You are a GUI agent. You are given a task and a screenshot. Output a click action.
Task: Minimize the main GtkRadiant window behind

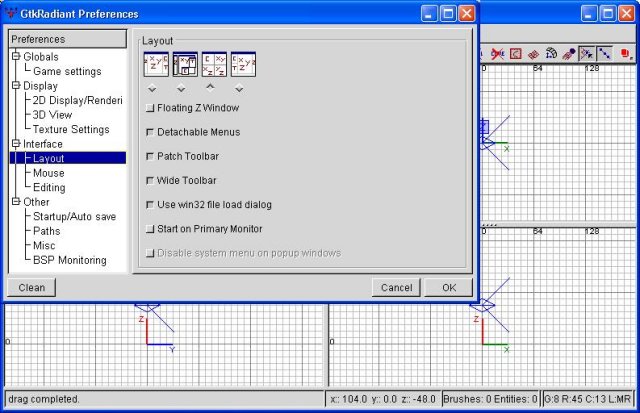tap(589, 13)
